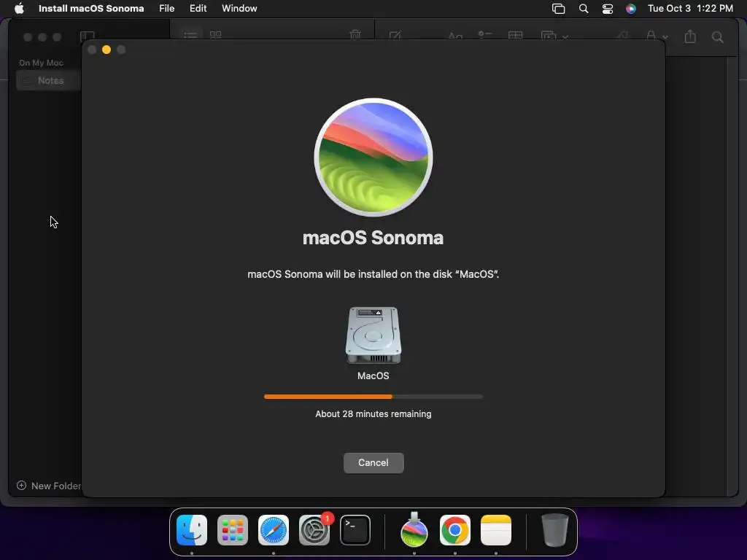The image size is (747, 560).
Task: Open the Install macOS Sonoma app menu
Action: [x=91, y=9]
